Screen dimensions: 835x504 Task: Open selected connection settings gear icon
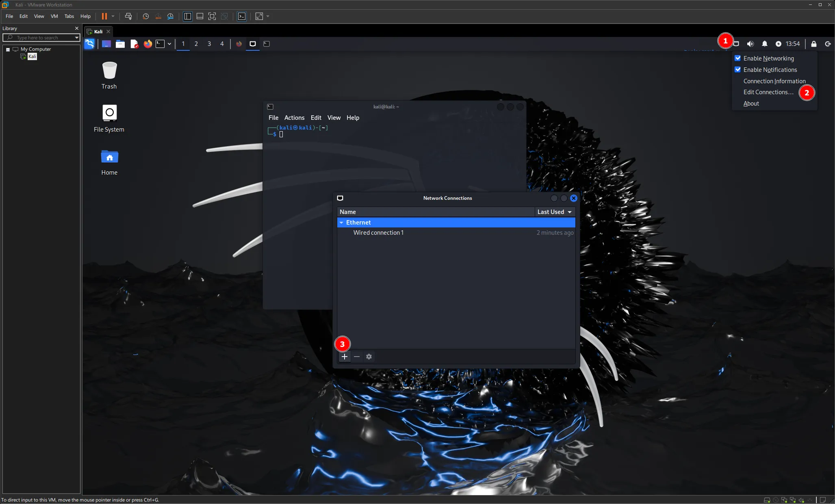coord(369,357)
